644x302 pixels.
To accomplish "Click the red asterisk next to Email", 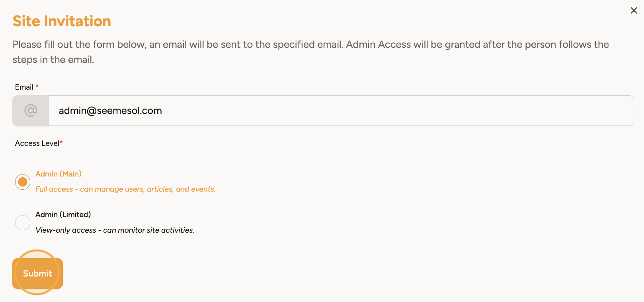I will coord(37,86).
